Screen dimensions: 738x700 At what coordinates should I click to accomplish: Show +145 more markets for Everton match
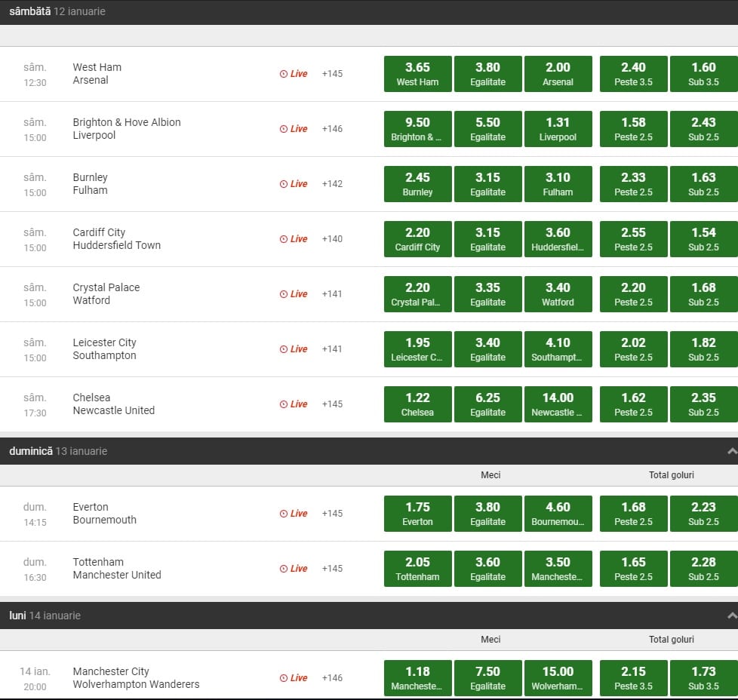[x=332, y=514]
